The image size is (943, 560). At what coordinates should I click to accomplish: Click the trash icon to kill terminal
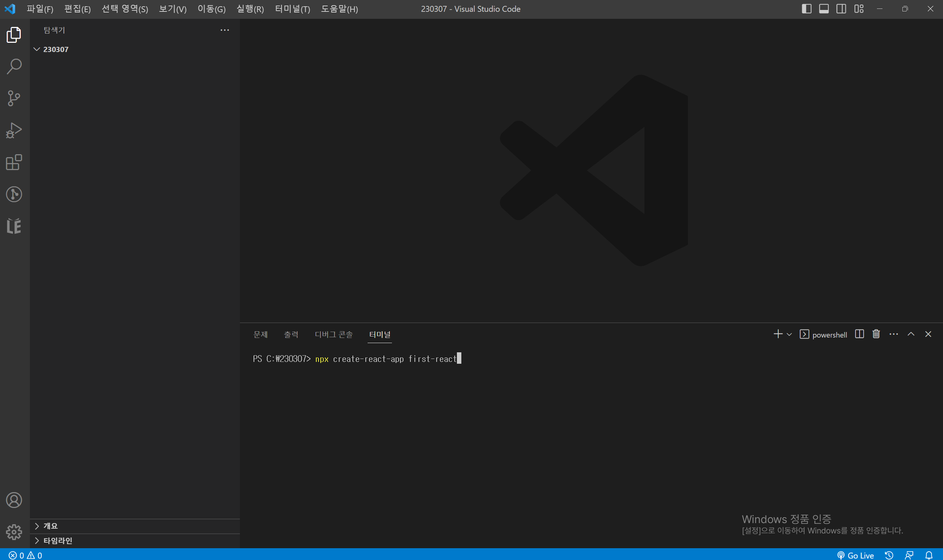pyautogui.click(x=876, y=334)
